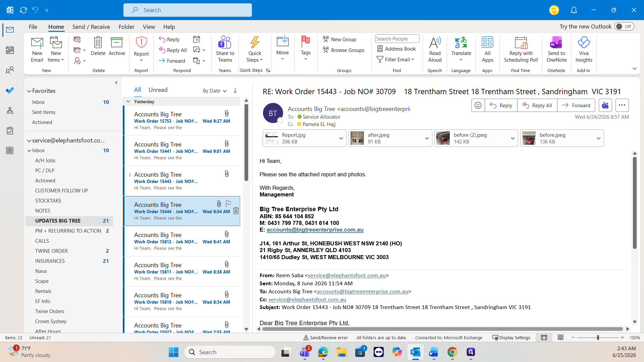The image size is (644, 362).
Task: Archive the selected email
Action: click(117, 46)
